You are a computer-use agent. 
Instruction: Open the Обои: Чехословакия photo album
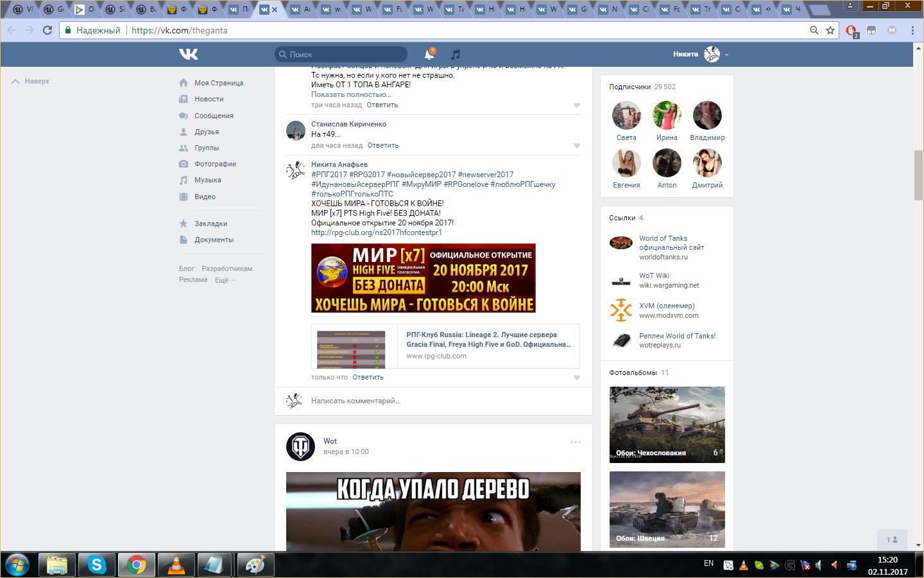pyautogui.click(x=667, y=424)
